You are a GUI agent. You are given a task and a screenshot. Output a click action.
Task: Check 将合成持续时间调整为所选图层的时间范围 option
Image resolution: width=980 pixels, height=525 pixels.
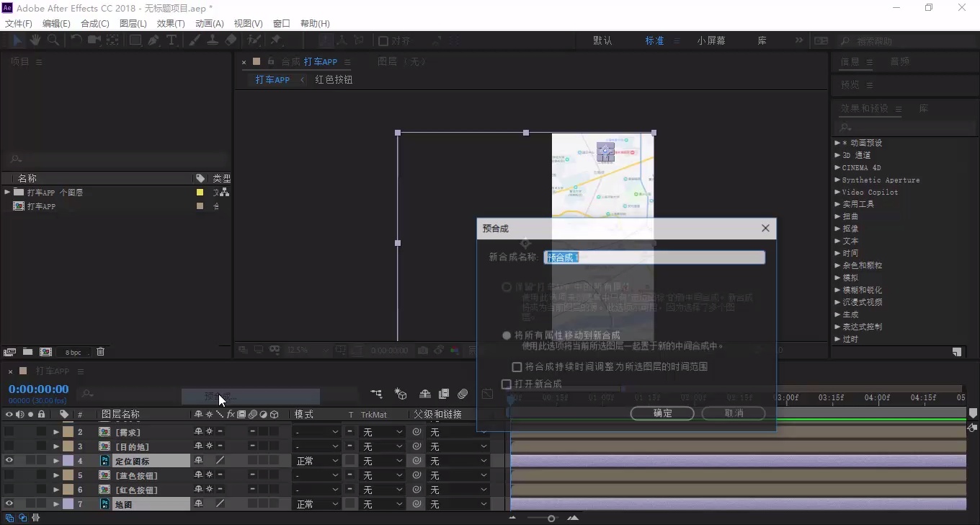(x=517, y=367)
